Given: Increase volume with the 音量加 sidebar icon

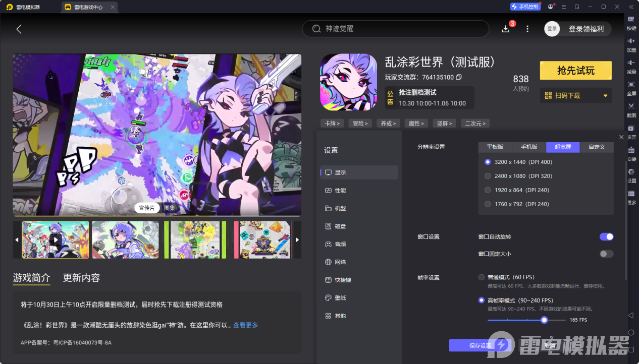Looking at the screenshot, I should [x=630, y=44].
